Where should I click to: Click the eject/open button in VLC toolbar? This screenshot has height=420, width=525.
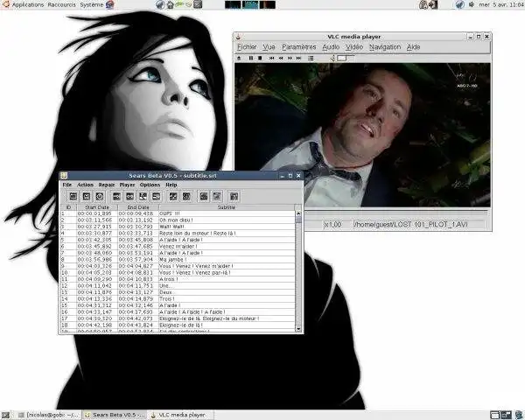239,59
